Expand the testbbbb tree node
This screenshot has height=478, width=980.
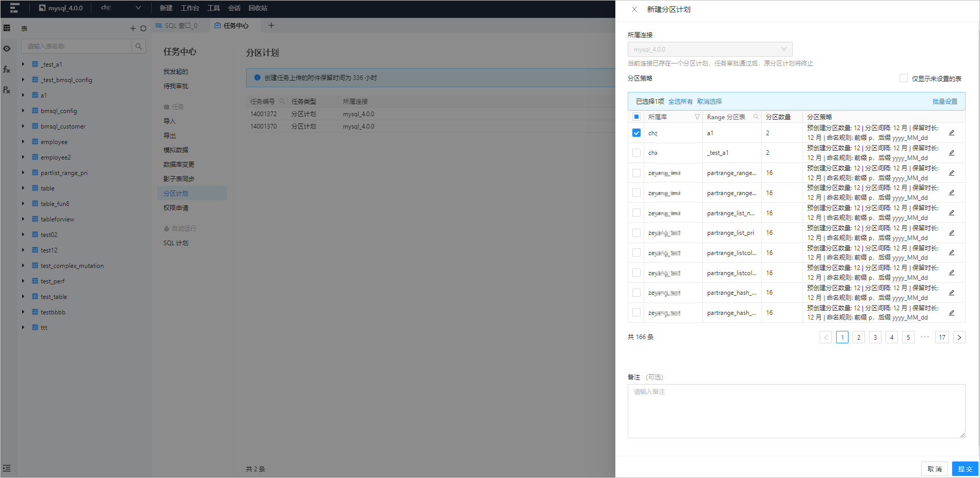[x=23, y=312]
